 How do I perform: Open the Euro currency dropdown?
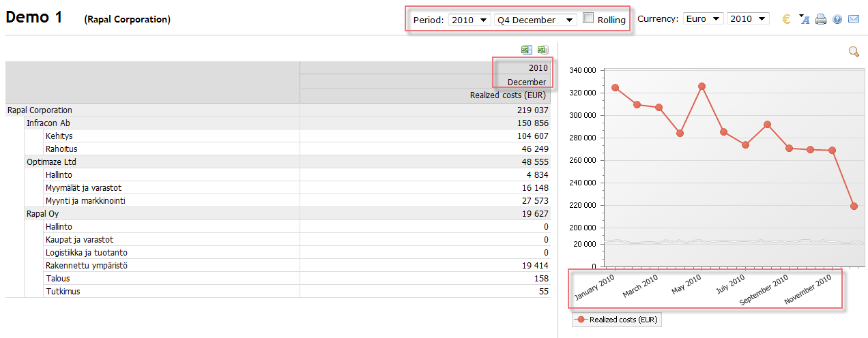pyautogui.click(x=702, y=19)
